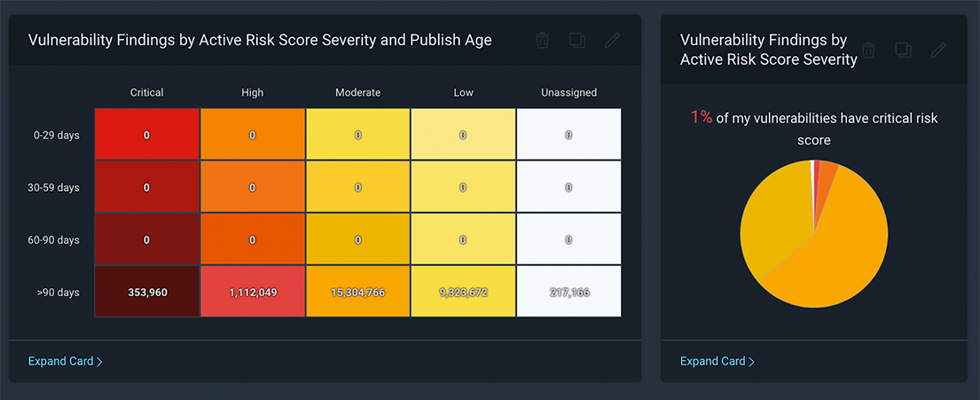Open the 15,304,766 Moderate findings cell
Viewport: 980px width, 400px height.
357,291
